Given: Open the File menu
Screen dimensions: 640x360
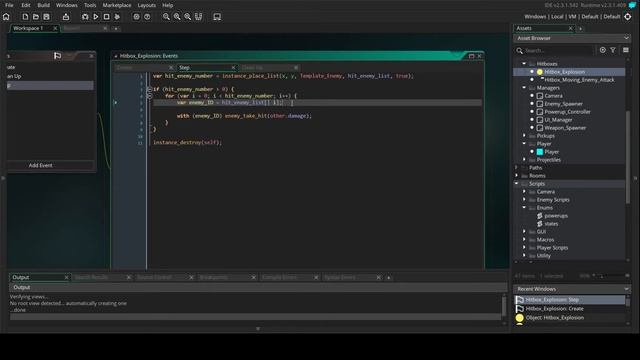Looking at the screenshot, I should pos(9,5).
